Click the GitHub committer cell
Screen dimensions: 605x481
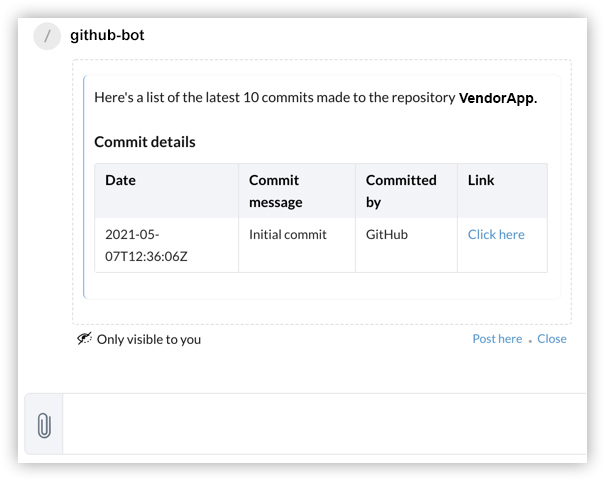point(389,235)
